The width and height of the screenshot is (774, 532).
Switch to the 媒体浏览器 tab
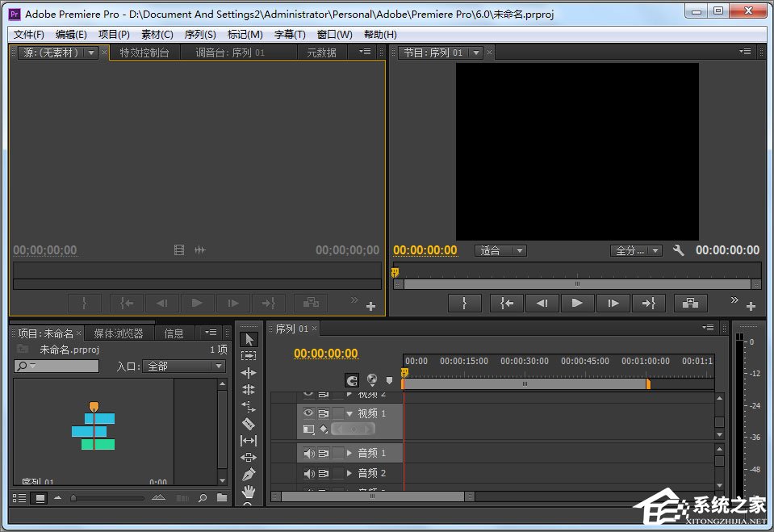click(x=119, y=333)
